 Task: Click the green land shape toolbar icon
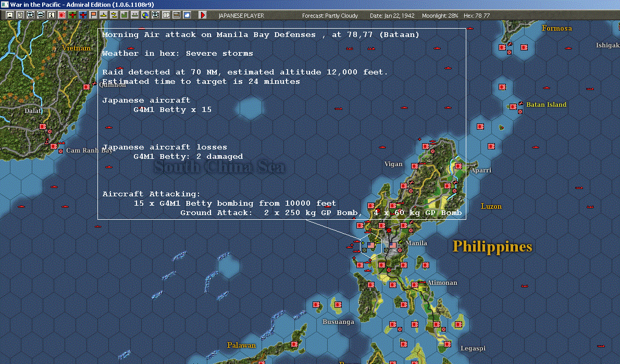click(x=124, y=15)
